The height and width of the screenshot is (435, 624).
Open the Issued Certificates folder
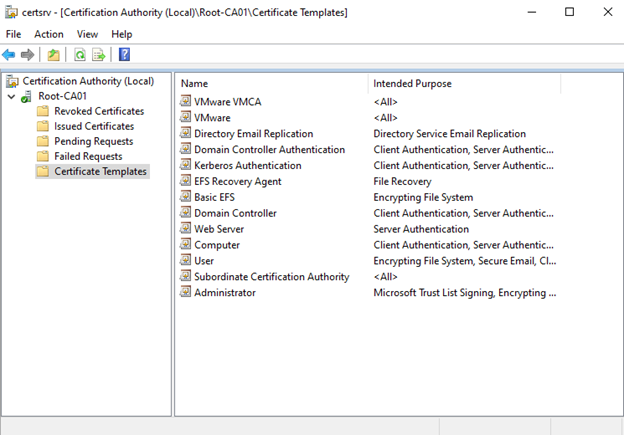pos(94,126)
